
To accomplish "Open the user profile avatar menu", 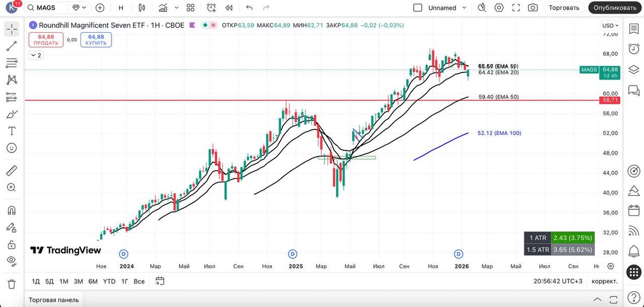I will (x=11, y=8).
